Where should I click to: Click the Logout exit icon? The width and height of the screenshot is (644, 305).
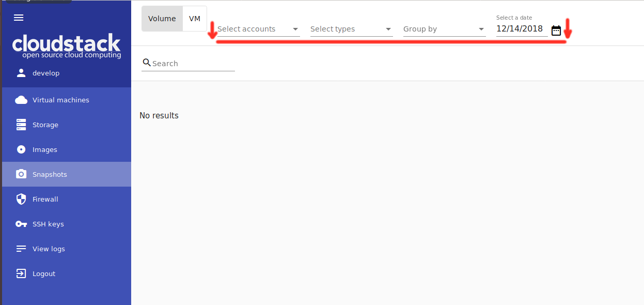21,273
